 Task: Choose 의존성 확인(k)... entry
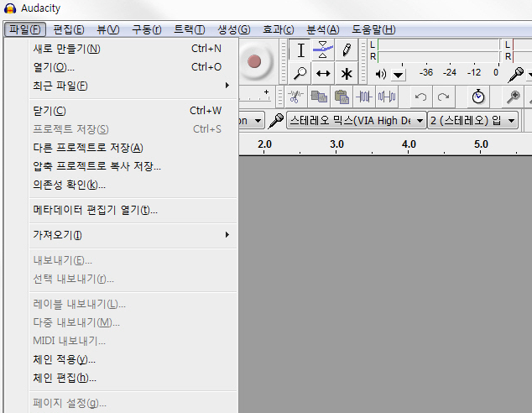click(x=133, y=185)
